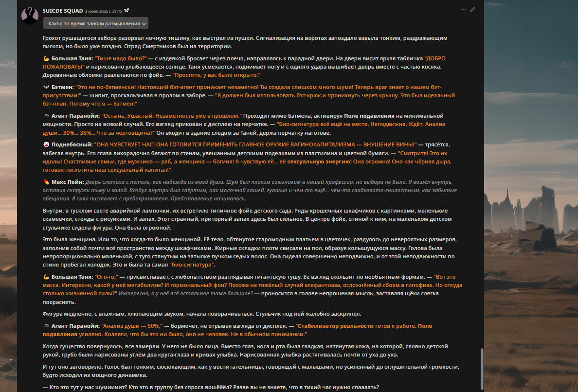Click the chat scrollbar thumb
The image size is (578, 392).
coord(481,369)
